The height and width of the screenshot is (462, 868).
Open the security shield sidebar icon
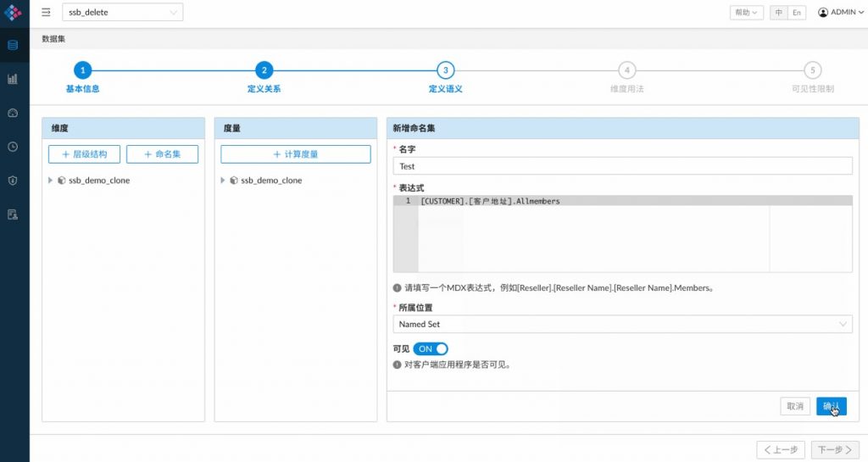(13, 180)
